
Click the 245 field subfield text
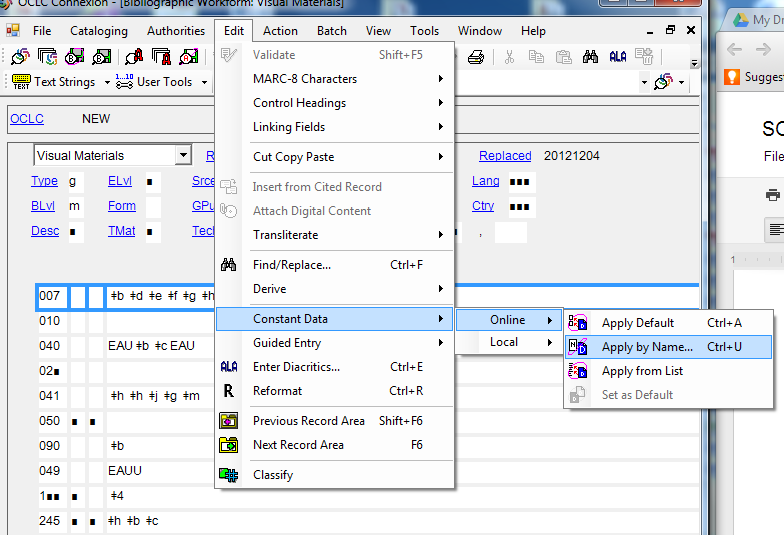point(133,520)
